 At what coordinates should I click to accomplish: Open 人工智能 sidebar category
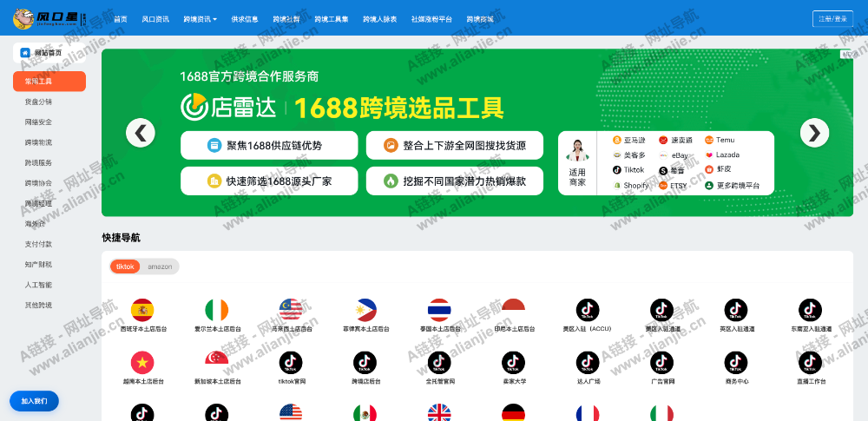click(38, 285)
